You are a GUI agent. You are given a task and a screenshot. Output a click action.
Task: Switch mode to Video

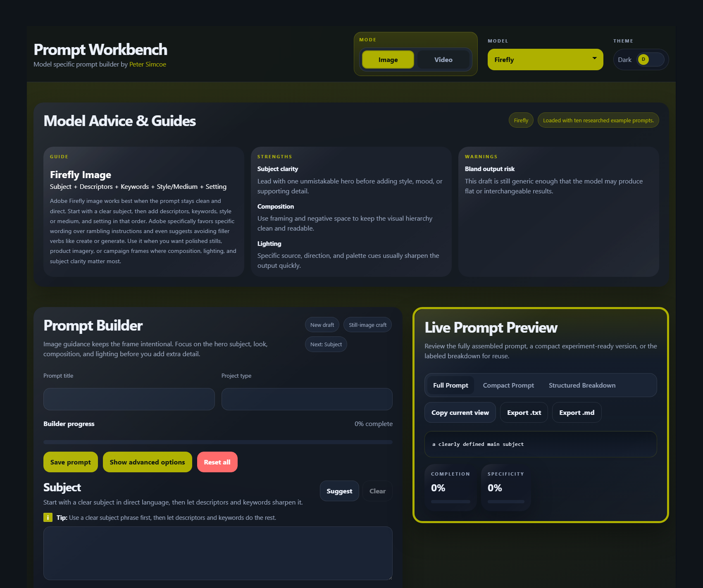tap(443, 60)
